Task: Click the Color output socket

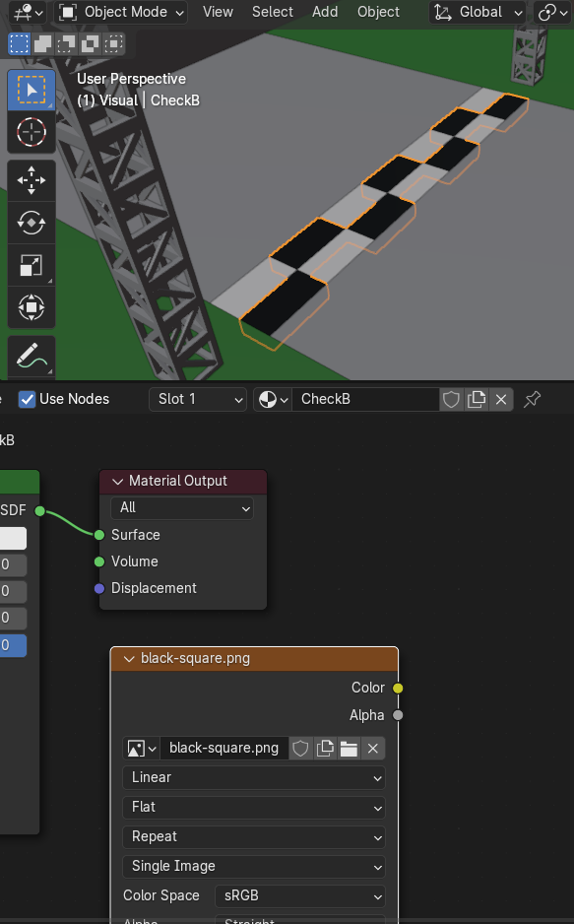Action: click(398, 689)
